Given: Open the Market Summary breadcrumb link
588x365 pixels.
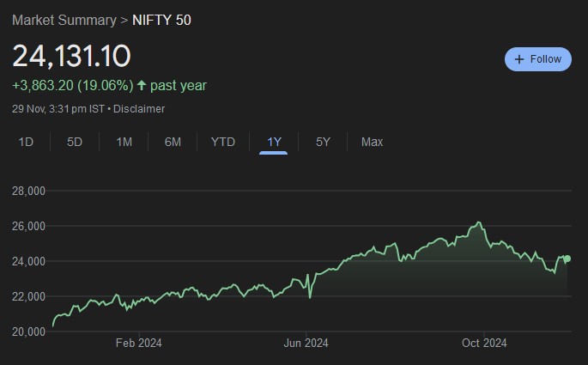Looking at the screenshot, I should [64, 19].
